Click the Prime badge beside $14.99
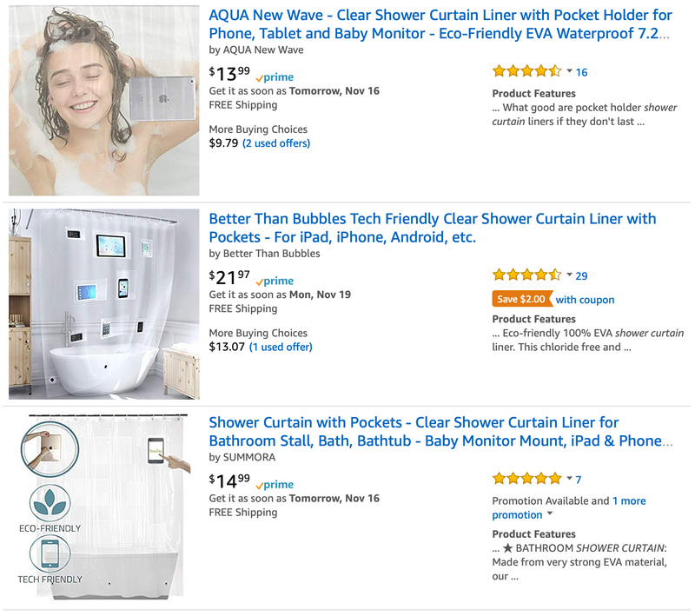695x616 pixels. tap(275, 485)
